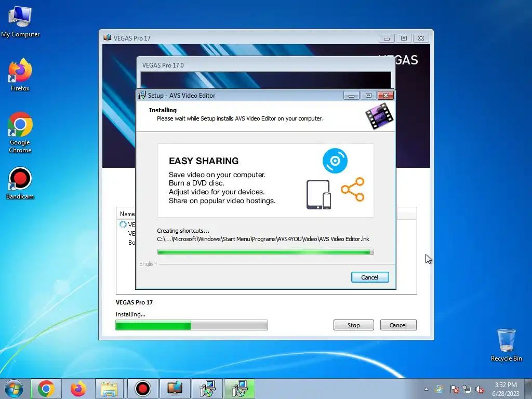Click the AVS setup green progress bar

coord(265,252)
